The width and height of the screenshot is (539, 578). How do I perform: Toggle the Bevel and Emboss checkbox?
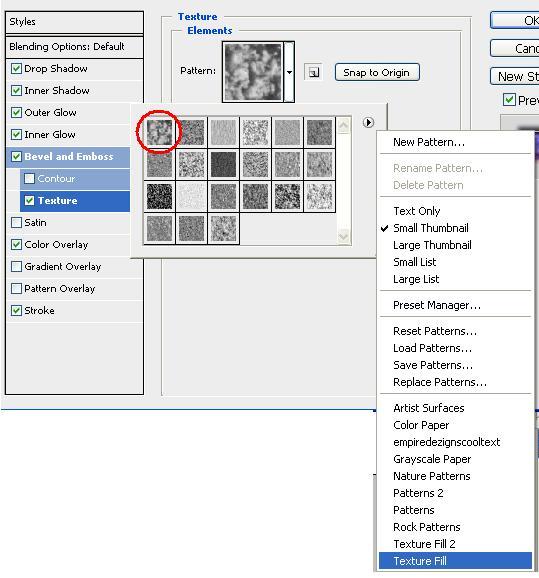(x=16, y=157)
